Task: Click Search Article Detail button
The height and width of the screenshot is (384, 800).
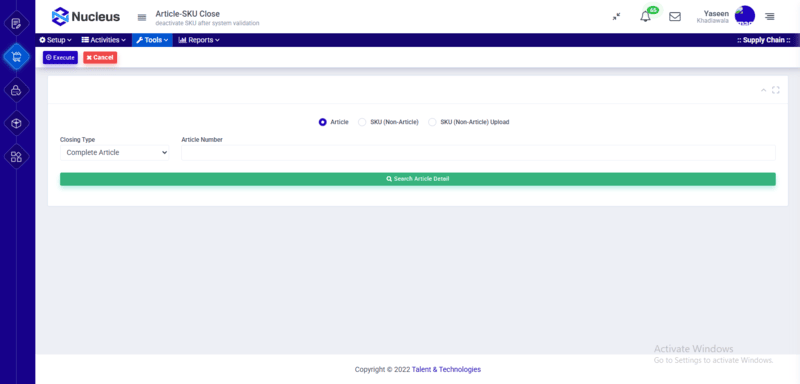Action: (x=418, y=179)
